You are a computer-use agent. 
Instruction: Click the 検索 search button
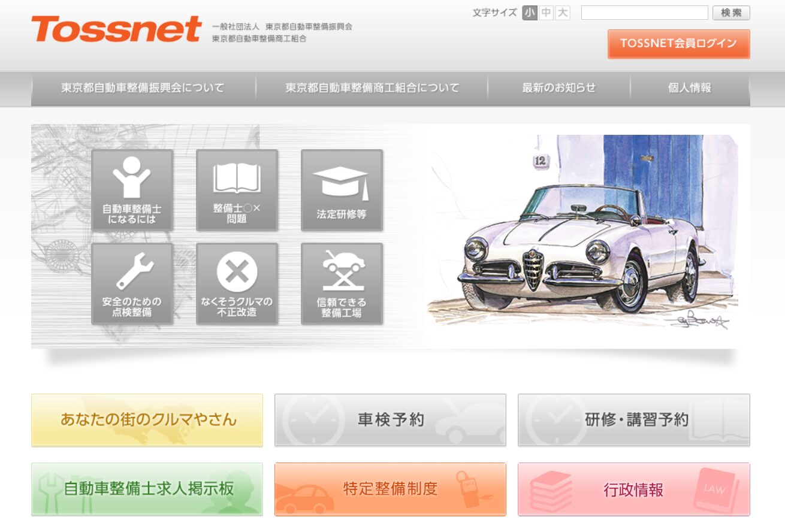coord(731,13)
